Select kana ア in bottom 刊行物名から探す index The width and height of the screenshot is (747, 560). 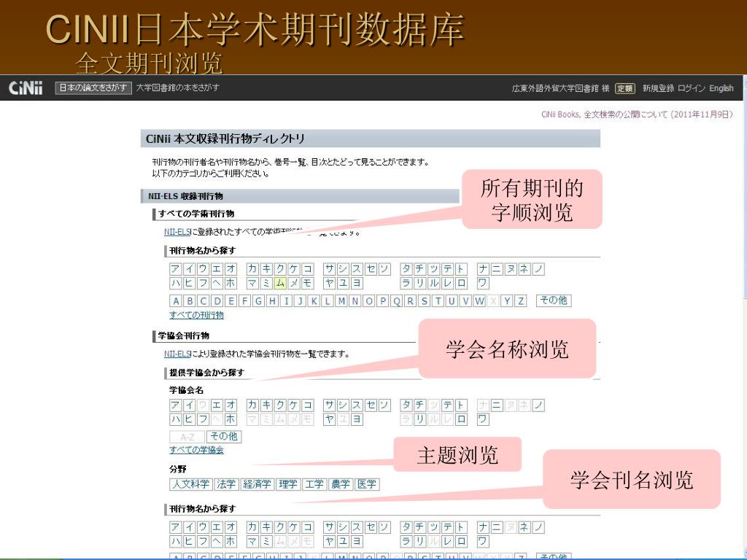tap(176, 528)
